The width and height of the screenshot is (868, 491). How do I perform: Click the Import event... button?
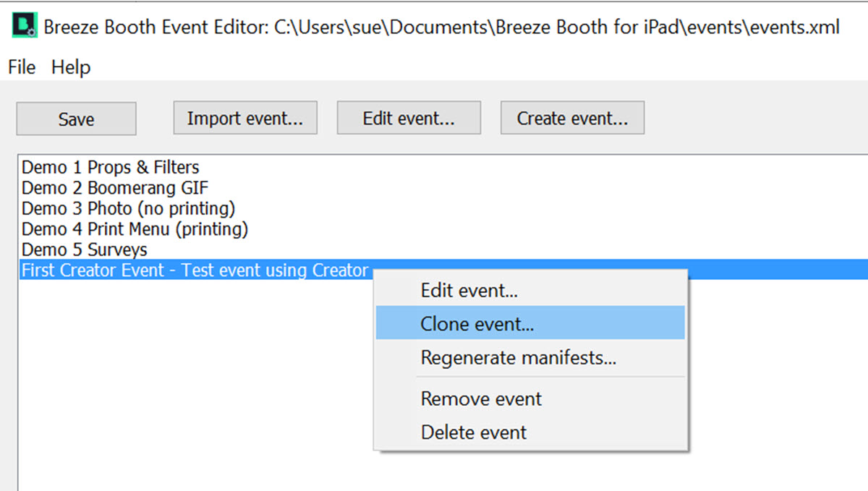(x=245, y=119)
